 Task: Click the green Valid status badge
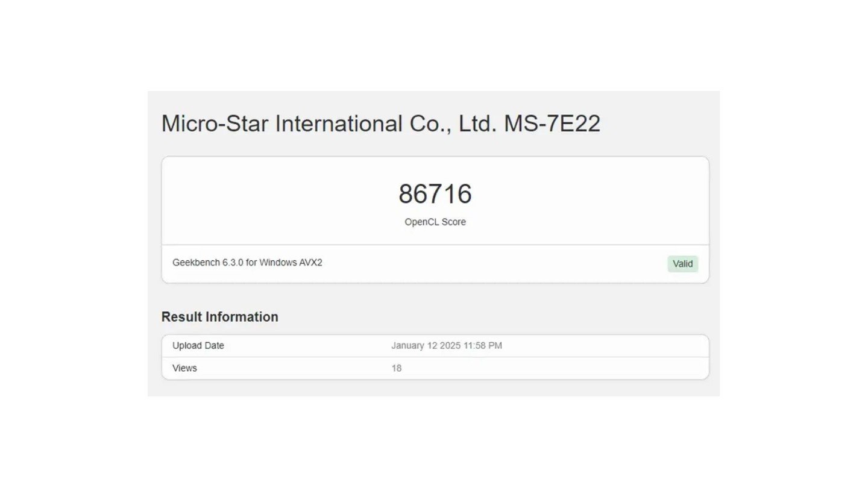(682, 264)
